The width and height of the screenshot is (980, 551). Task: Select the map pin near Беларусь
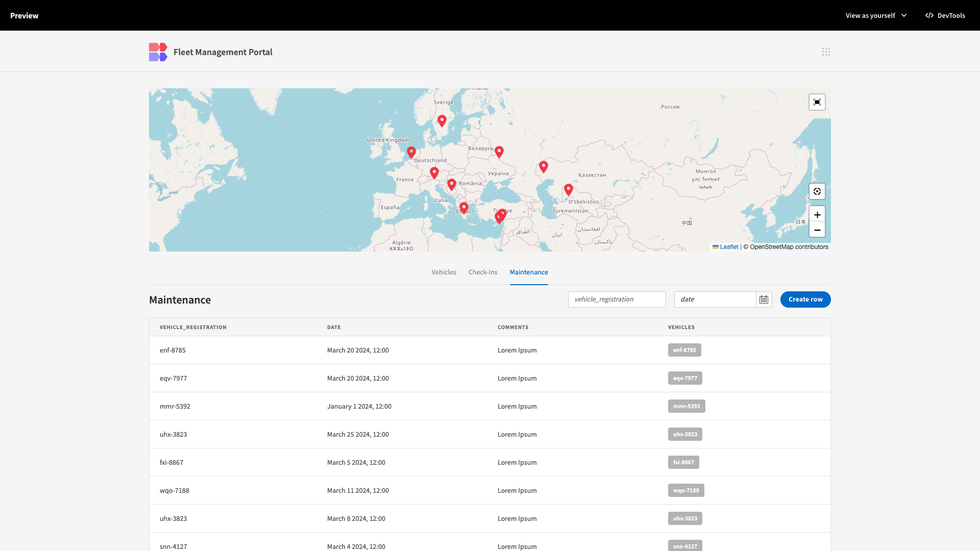(x=499, y=152)
